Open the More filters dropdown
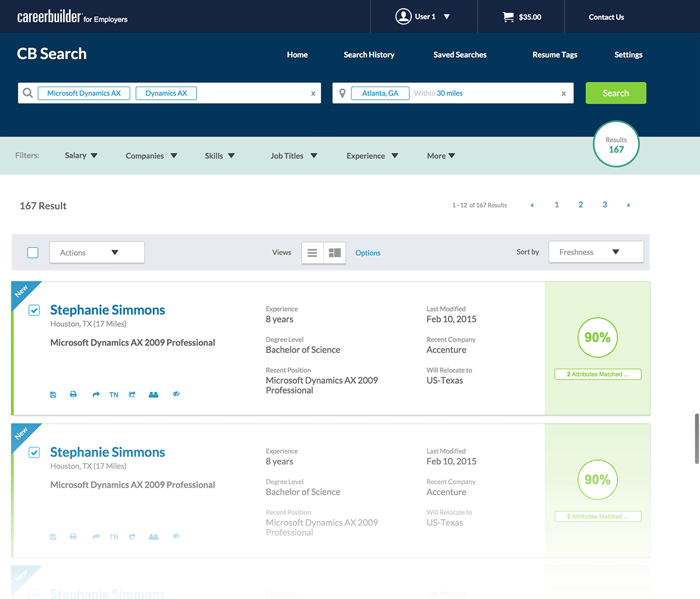 (441, 156)
